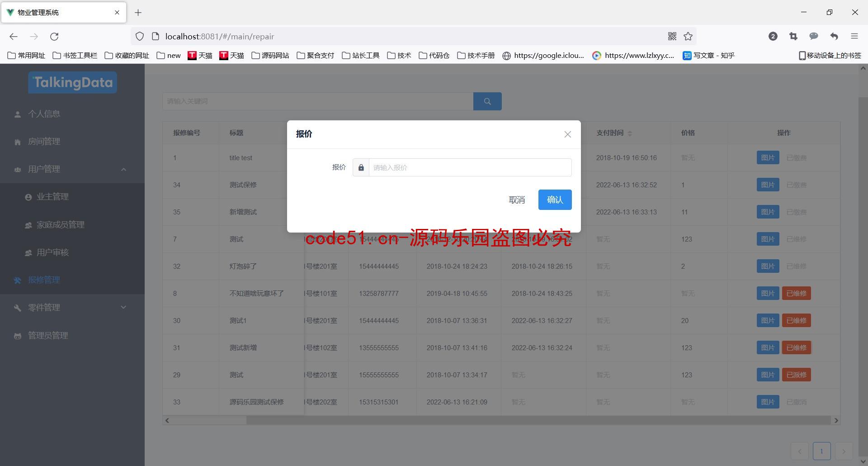Click the 管理员管理 icon
The width and height of the screenshot is (868, 466).
tap(18, 336)
